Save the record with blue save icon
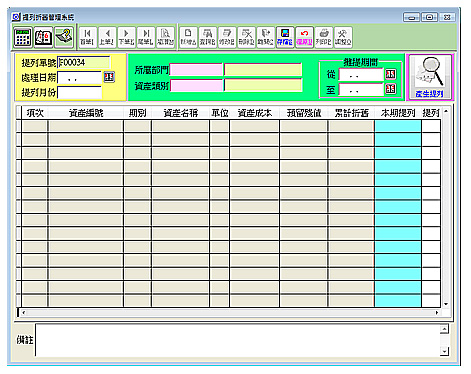This screenshot has width=471, height=374. click(285, 37)
